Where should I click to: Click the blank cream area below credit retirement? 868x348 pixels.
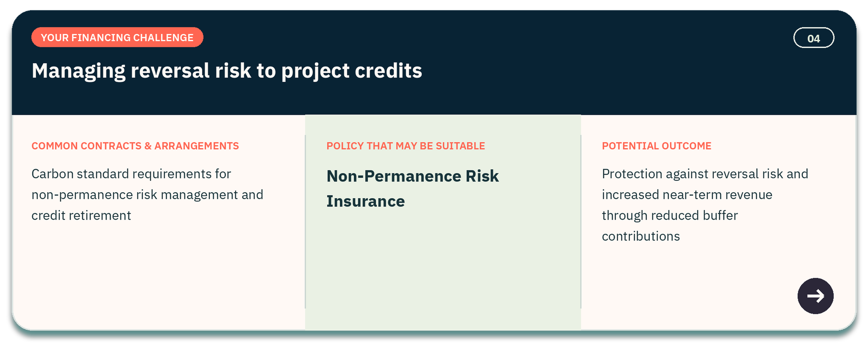click(158, 275)
